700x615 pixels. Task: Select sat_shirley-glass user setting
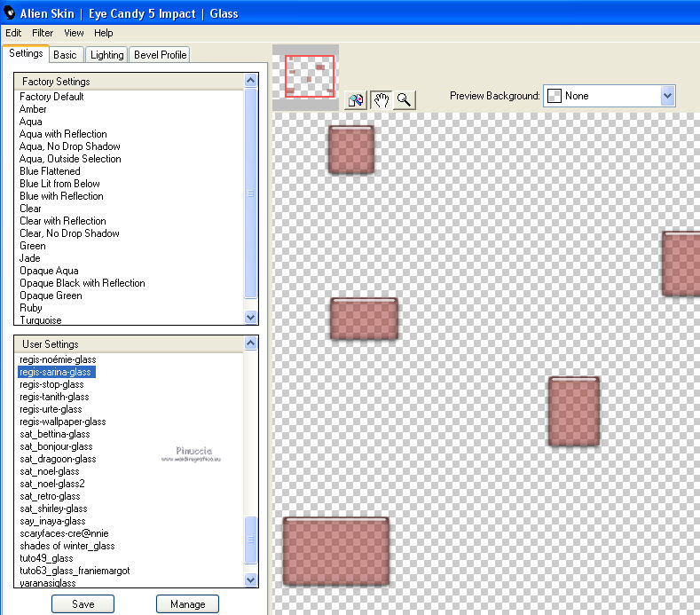(x=53, y=509)
